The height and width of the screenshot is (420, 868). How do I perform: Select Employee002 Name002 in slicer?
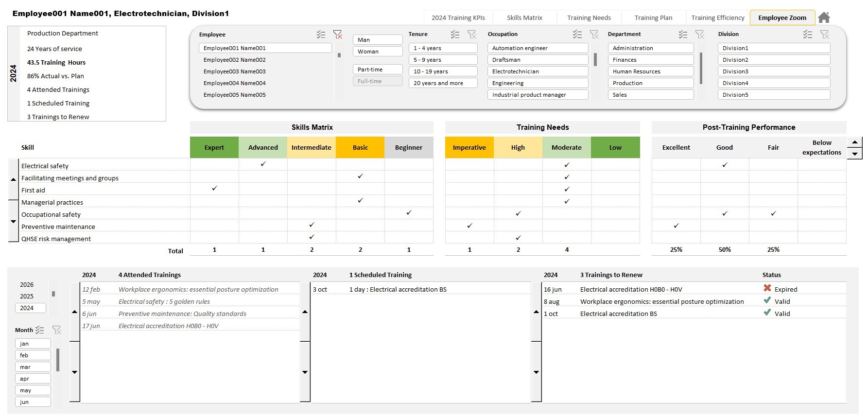point(265,60)
